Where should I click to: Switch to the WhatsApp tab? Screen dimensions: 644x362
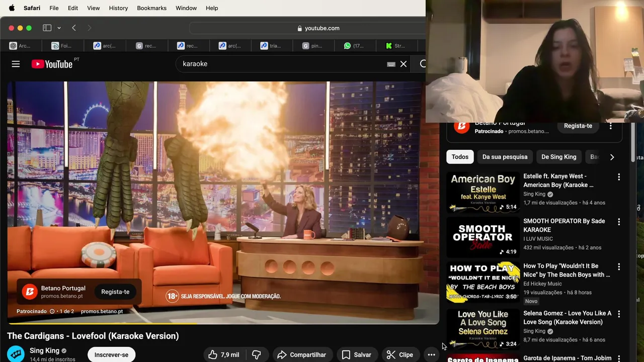355,46
